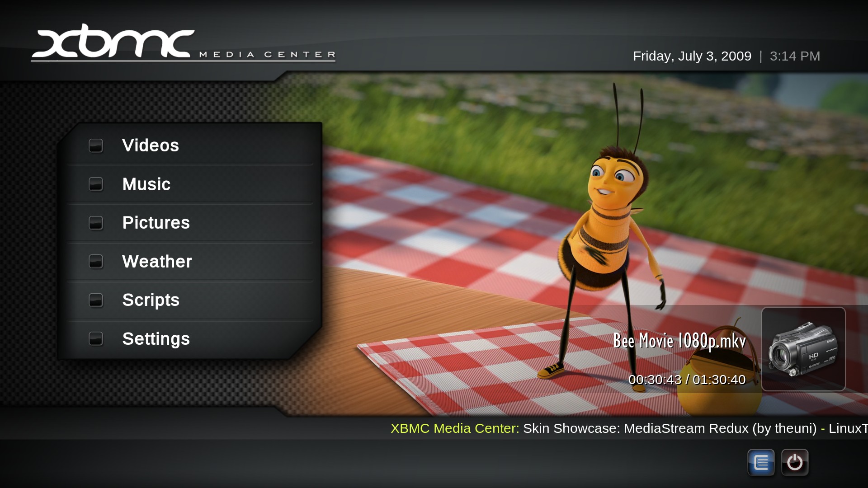Click the square icon beside Settings
The width and height of the screenshot is (868, 488).
(96, 338)
